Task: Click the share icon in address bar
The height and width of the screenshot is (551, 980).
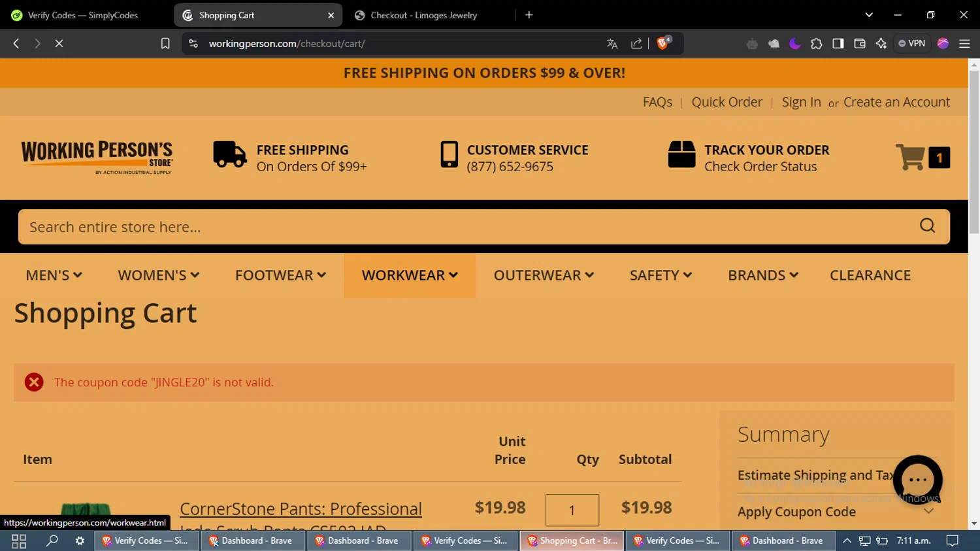Action: [x=636, y=43]
